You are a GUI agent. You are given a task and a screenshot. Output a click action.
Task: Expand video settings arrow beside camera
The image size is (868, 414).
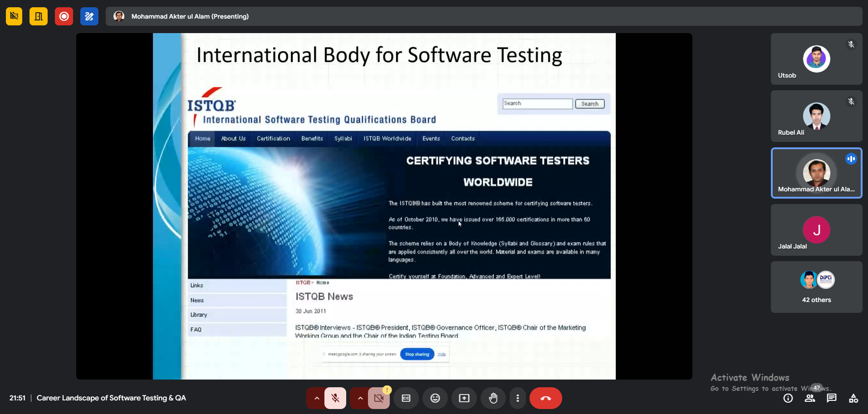(x=360, y=398)
